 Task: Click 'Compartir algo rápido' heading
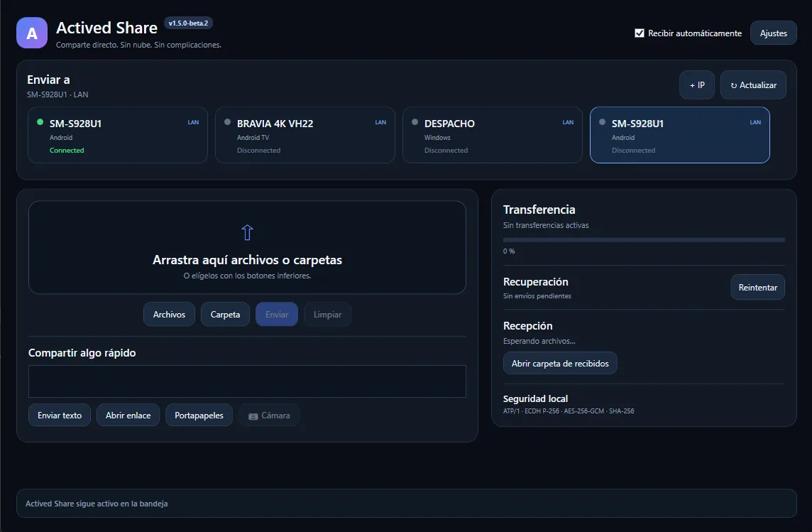82,353
